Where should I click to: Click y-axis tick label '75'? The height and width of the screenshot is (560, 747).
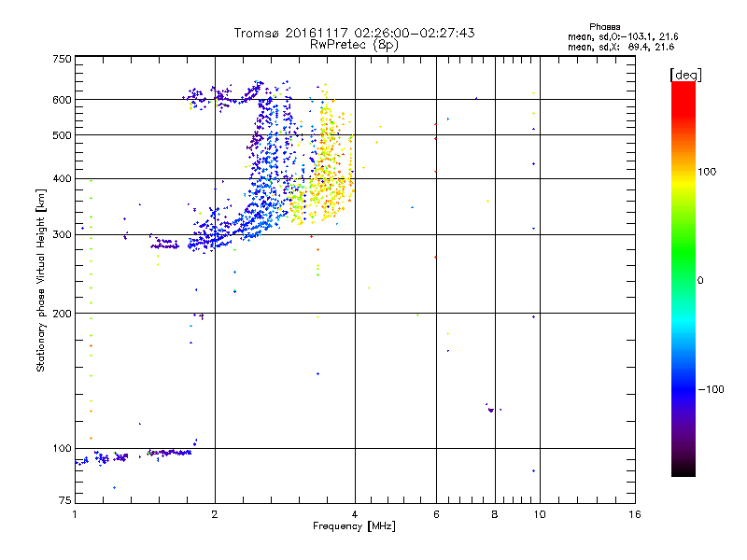point(65,500)
